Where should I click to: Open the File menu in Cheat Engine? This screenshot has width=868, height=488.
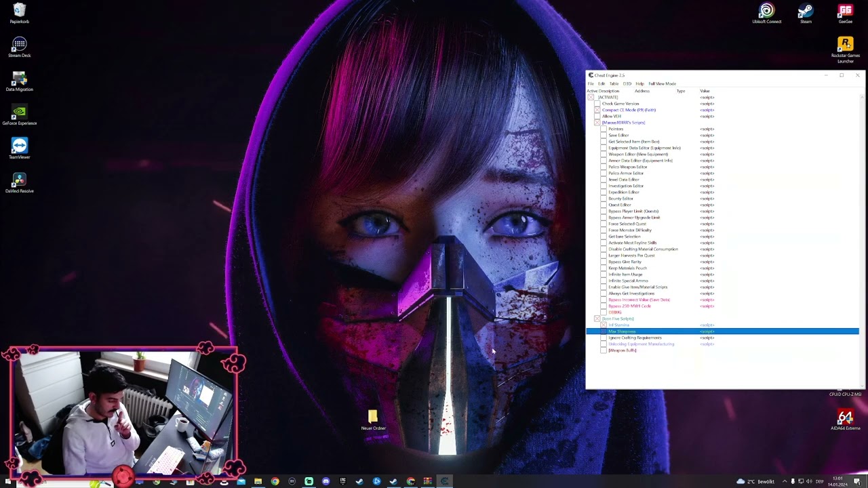[591, 83]
